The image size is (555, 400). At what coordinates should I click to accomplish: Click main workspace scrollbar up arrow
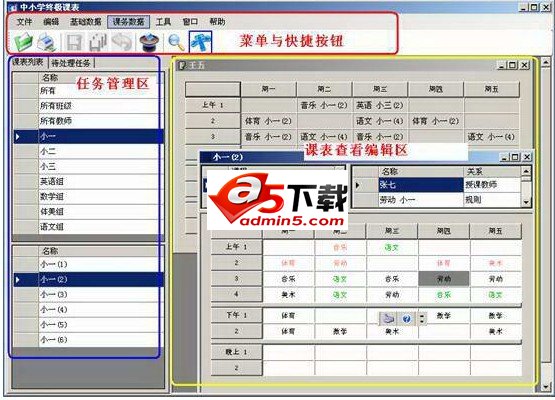545,62
